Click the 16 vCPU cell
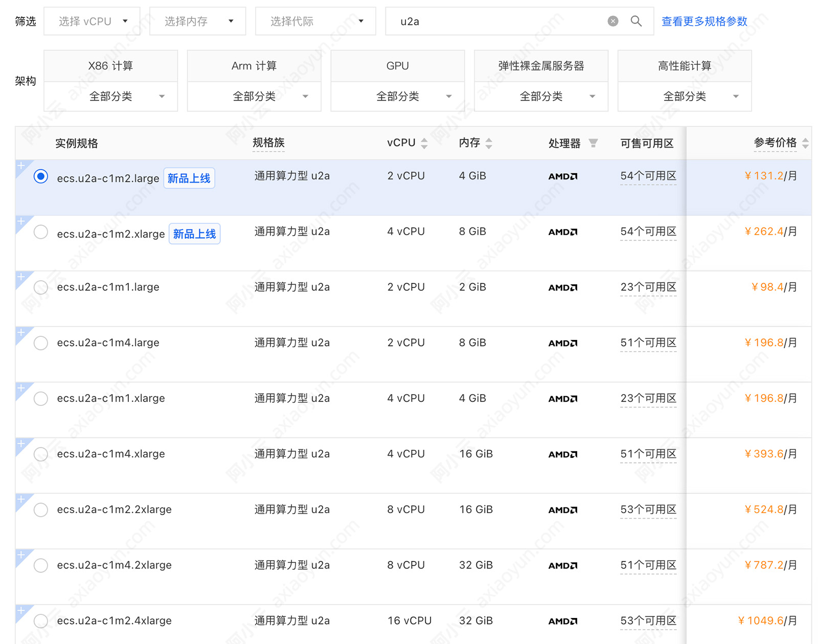This screenshot has height=644, width=818. [x=410, y=621]
